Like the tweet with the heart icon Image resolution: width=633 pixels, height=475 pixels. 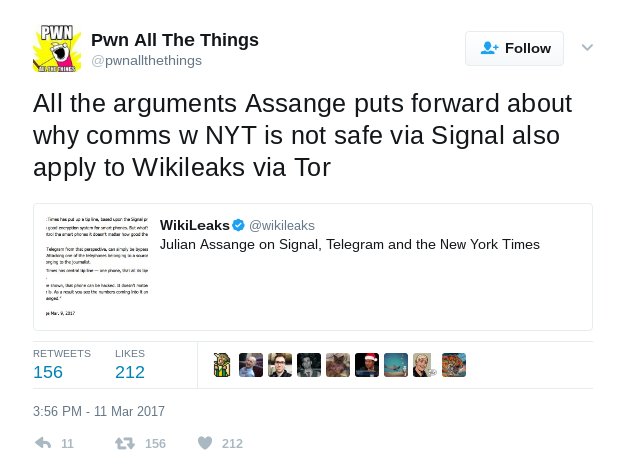point(205,443)
